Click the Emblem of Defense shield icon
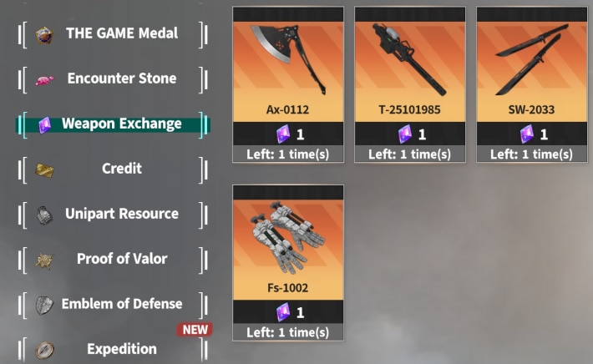The height and width of the screenshot is (364, 593). tap(44, 306)
